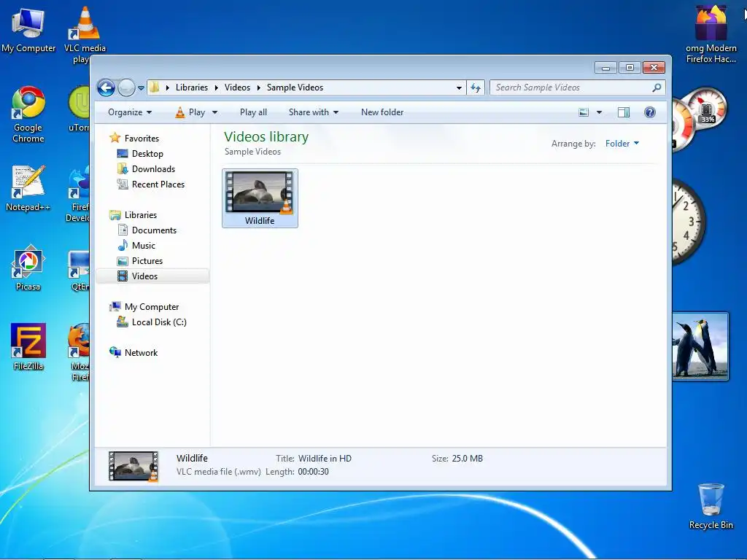Screen dimensions: 747x560
Task: Click the uTorrent desktop icon
Action: pyautogui.click(x=79, y=109)
